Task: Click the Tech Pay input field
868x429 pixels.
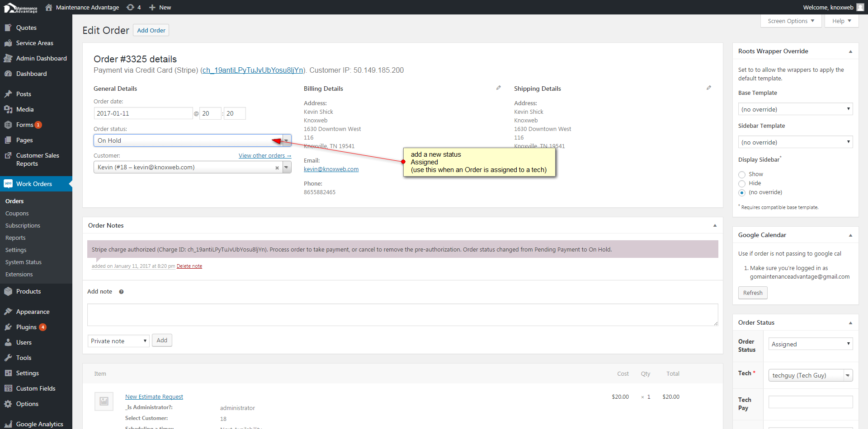Action: coord(811,402)
